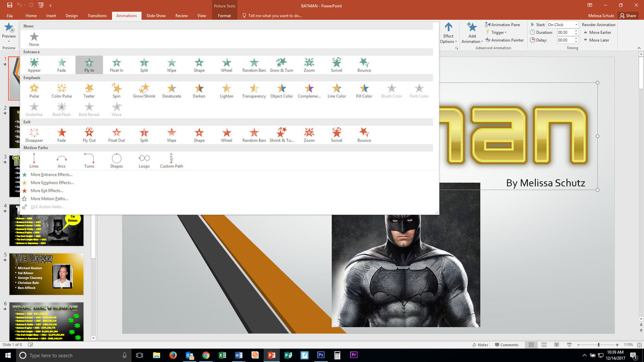Apply the Fly Out exit animation

pos(89,135)
